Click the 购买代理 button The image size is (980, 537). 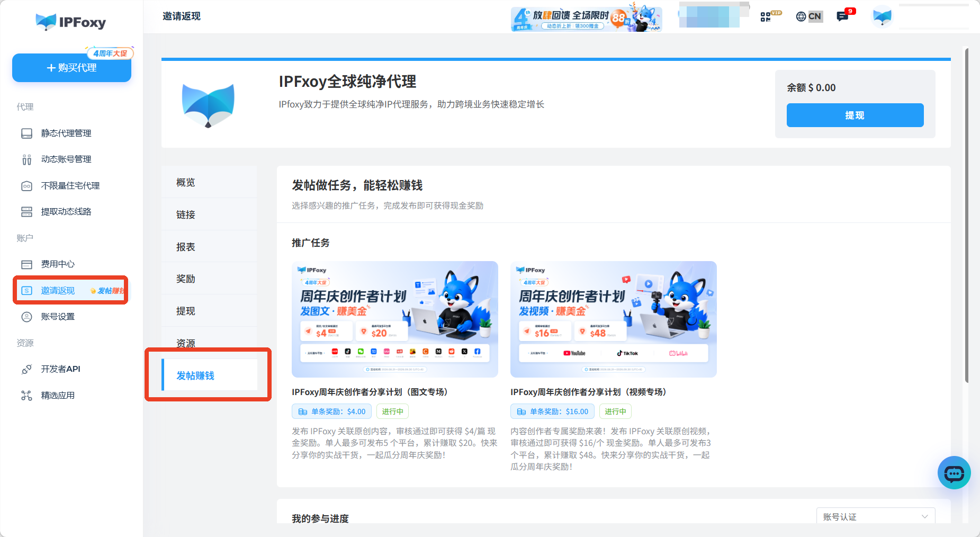[x=71, y=68]
